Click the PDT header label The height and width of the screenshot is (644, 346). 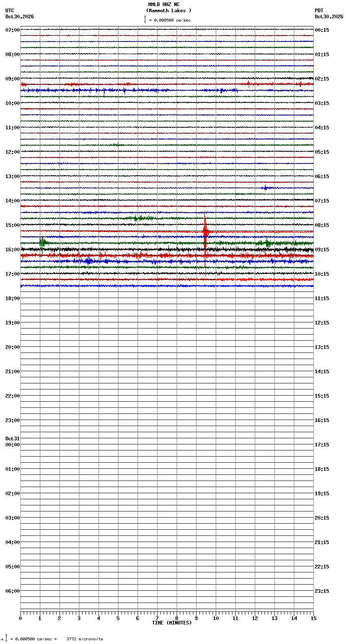pos(319,11)
